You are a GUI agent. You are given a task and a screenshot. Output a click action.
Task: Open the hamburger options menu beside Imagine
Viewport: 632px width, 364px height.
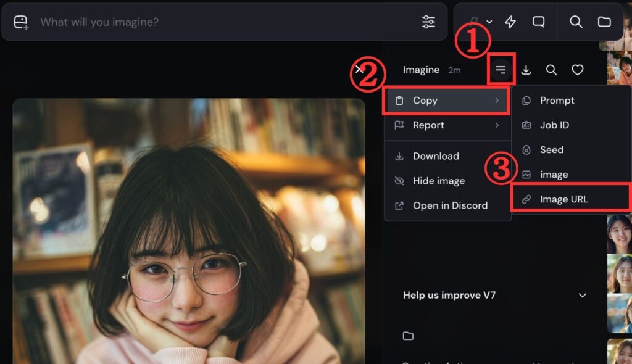501,70
